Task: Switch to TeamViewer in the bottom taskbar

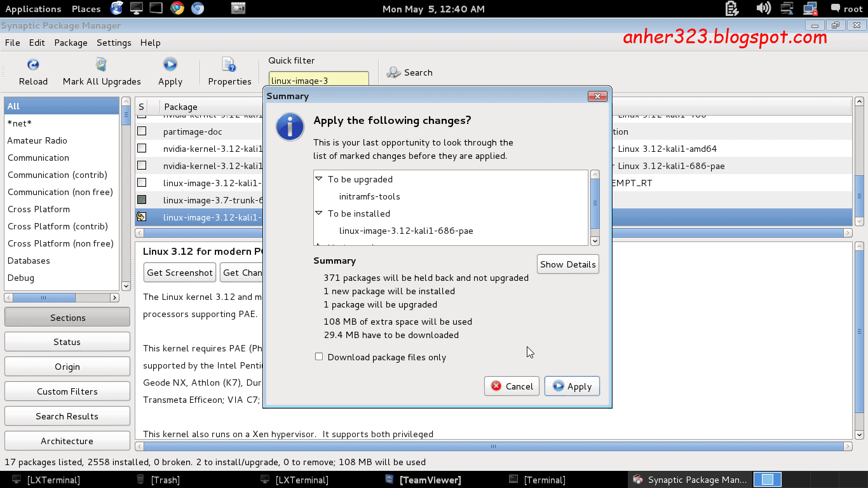Action: [x=423, y=480]
